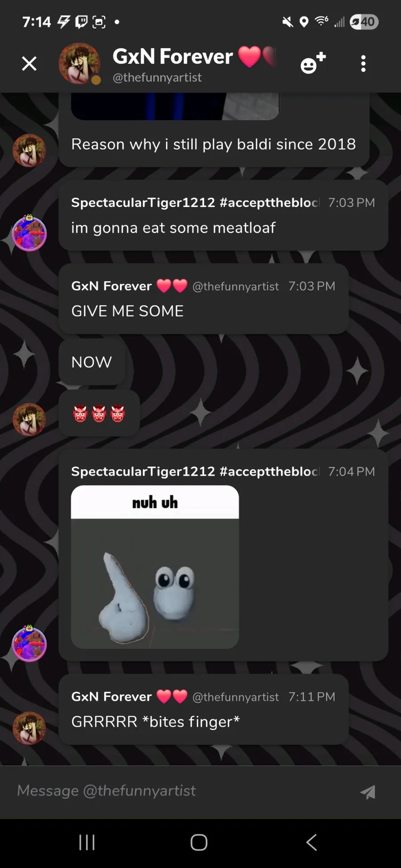The image size is (401, 868).
Task: Open the add reaction emoji icon
Action: [x=313, y=63]
